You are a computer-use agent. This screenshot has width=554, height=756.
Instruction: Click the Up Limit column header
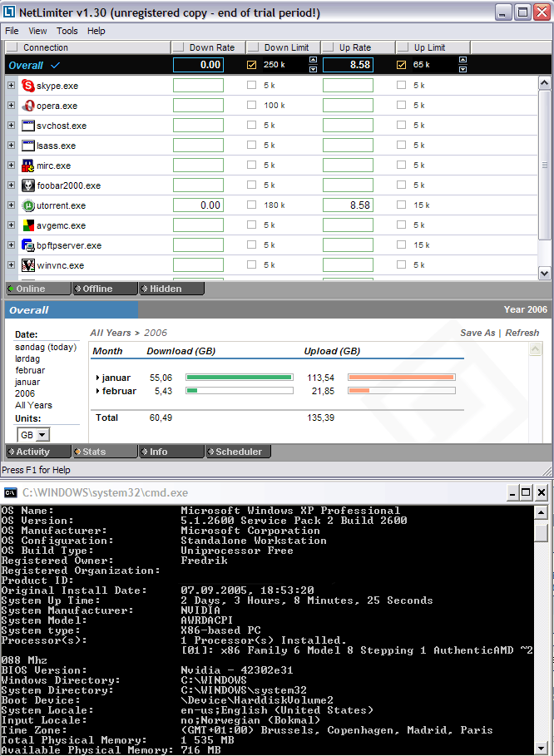coord(433,47)
